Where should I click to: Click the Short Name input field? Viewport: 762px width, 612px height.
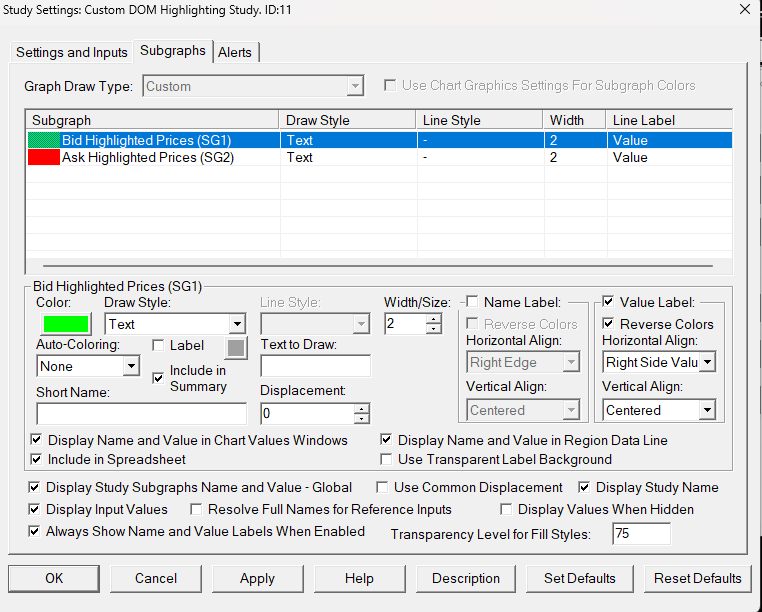click(x=141, y=413)
